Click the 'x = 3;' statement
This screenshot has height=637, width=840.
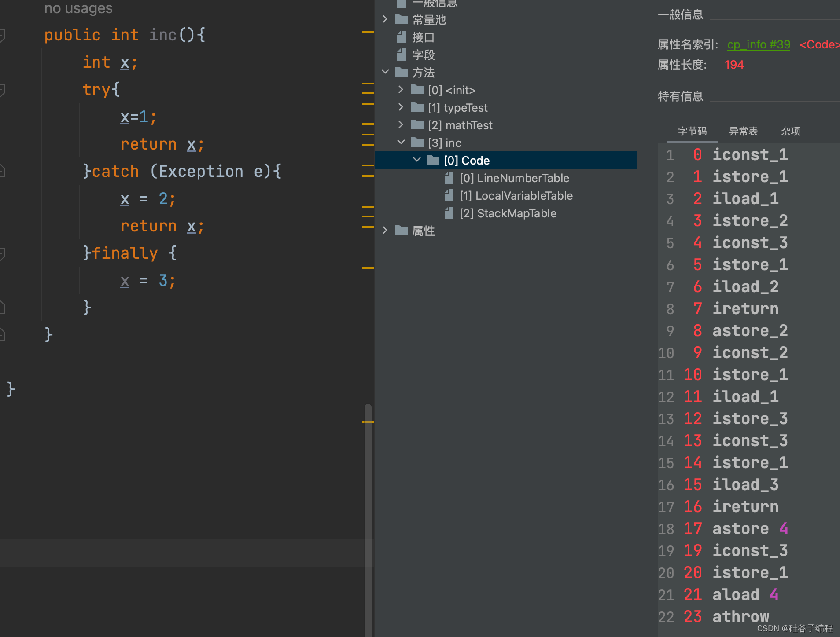pyautogui.click(x=148, y=280)
